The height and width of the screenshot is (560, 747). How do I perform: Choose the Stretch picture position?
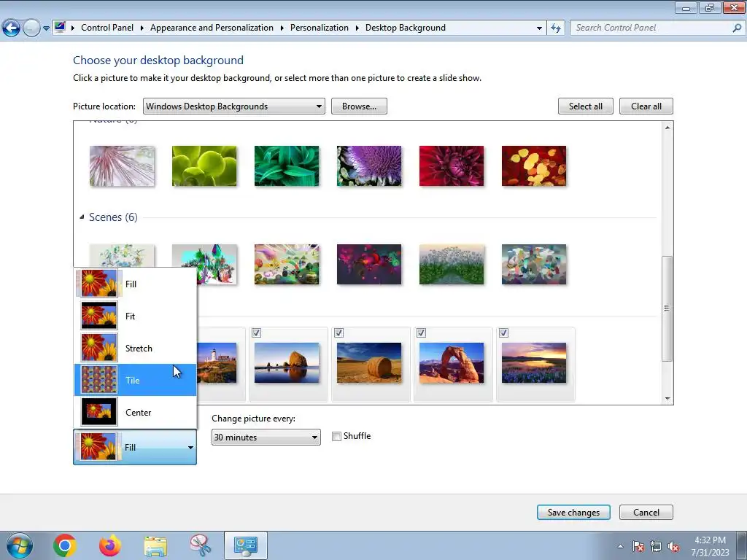(135, 348)
